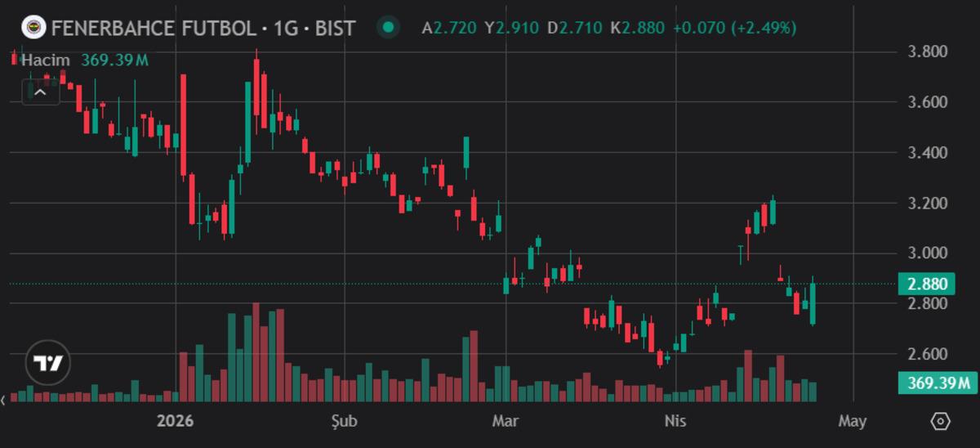The height and width of the screenshot is (448, 980).
Task: Open the TradingView logo link
Action: pos(48,363)
